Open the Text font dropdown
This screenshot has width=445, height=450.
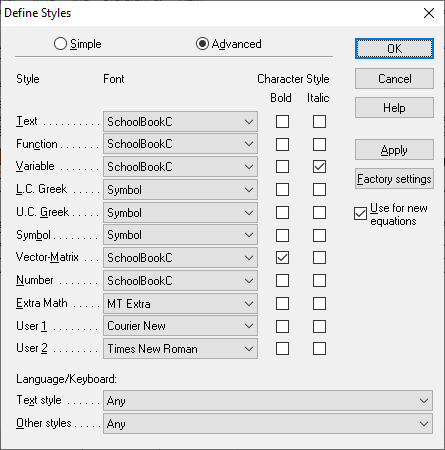[x=180, y=122]
